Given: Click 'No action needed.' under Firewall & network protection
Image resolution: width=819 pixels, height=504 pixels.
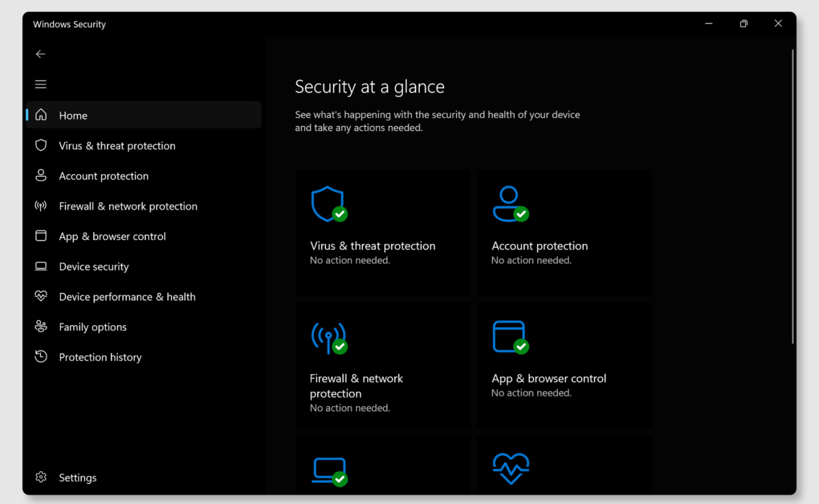Looking at the screenshot, I should coord(350,408).
